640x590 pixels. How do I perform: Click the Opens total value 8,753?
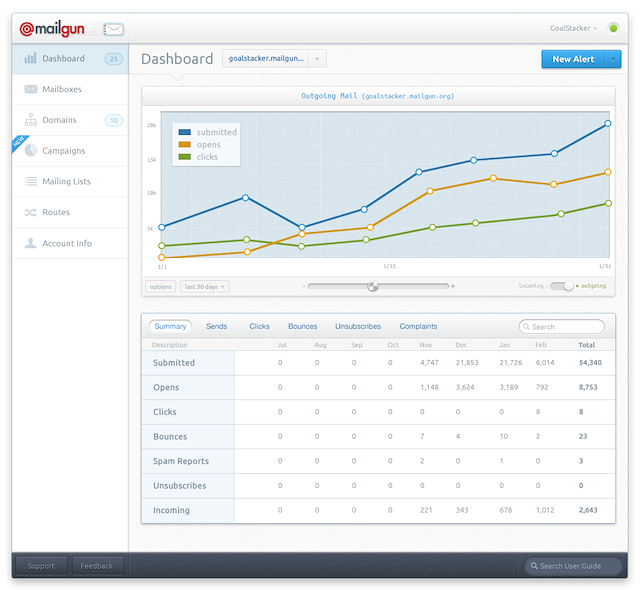pos(588,387)
